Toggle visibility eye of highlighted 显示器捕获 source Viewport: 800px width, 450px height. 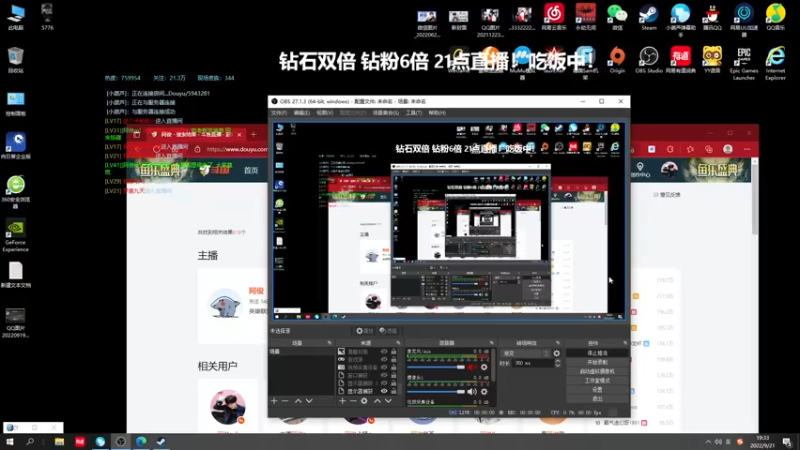(x=384, y=391)
